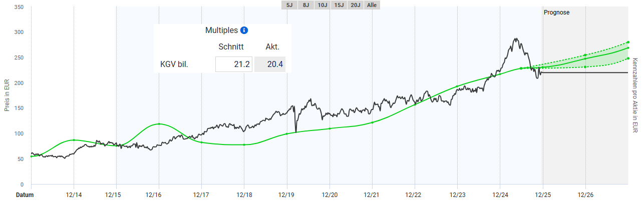Viewport: 644px width, 202px height.
Task: Select the green peak marker at 12/16
Action: point(159,123)
